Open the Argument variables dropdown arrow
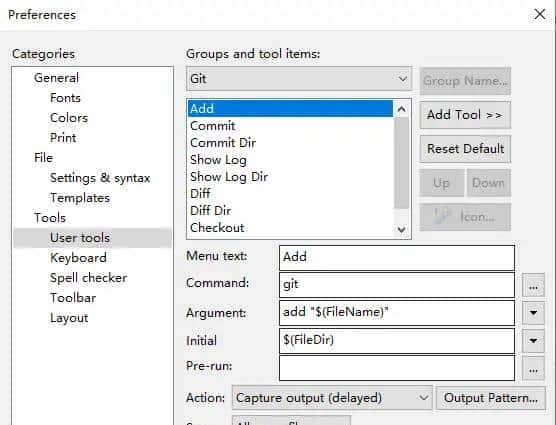The width and height of the screenshot is (556, 425). point(533,313)
